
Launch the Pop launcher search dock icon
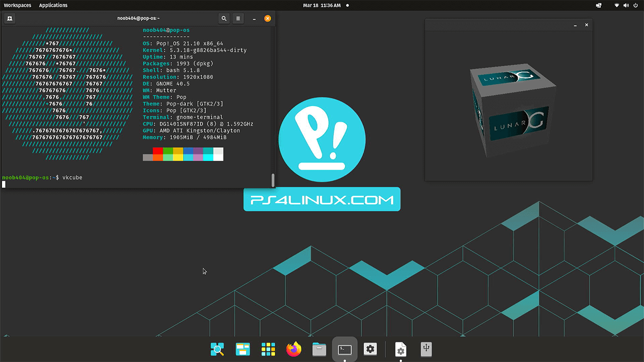(x=217, y=349)
